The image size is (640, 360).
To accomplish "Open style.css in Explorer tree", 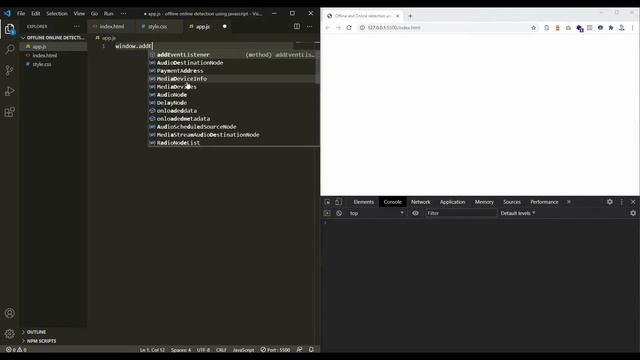I will 42,64.
